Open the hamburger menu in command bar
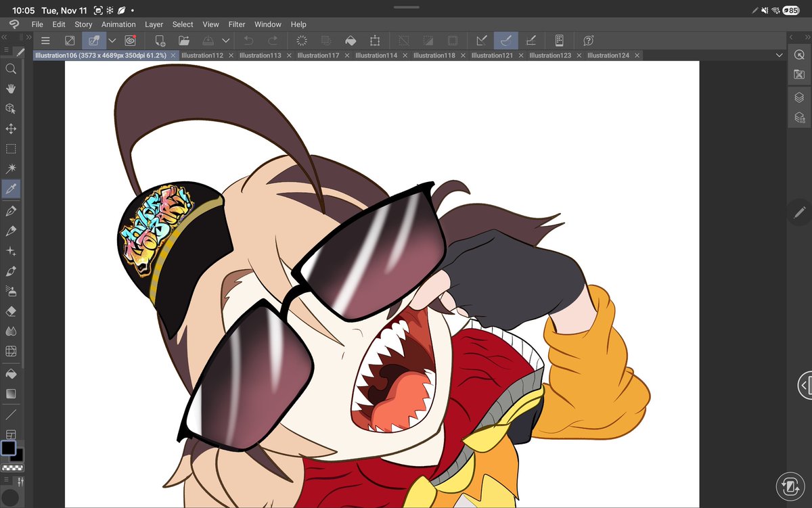This screenshot has width=812, height=508. coord(45,41)
